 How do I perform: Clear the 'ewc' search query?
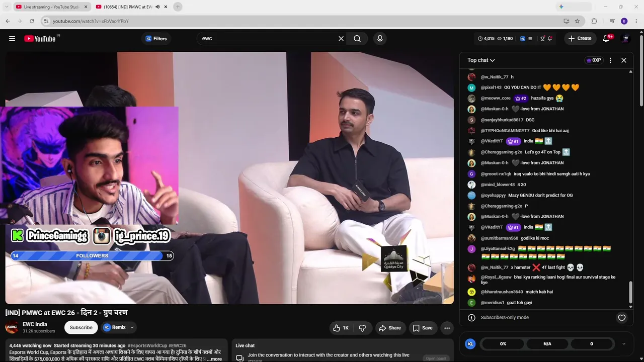point(341,39)
